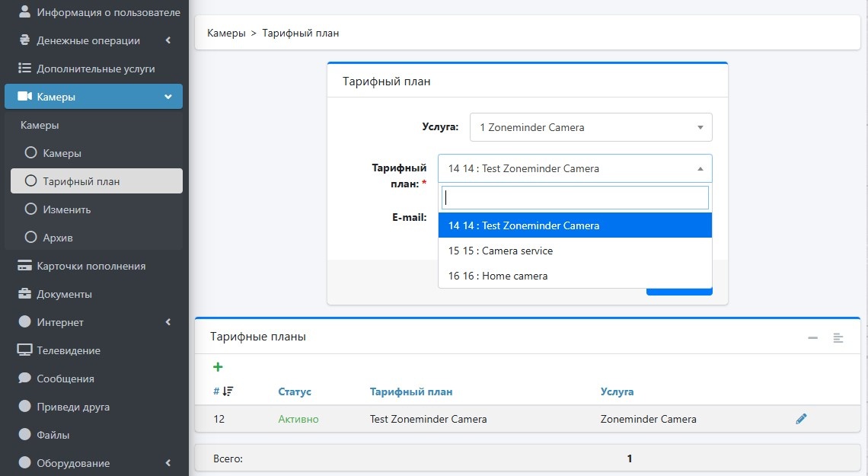Screen dimensions: 868x476
Task: Click the coins icon beside Денежные операции
Action: click(x=24, y=40)
